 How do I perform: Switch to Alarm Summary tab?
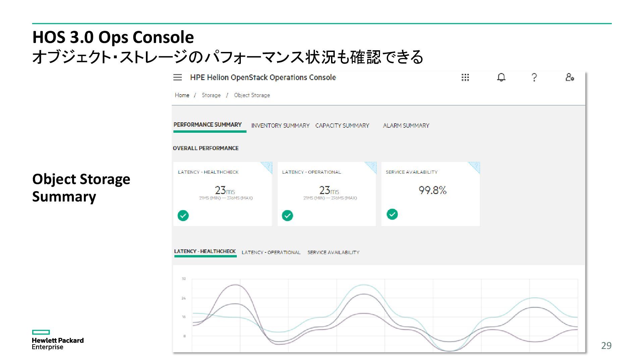406,126
